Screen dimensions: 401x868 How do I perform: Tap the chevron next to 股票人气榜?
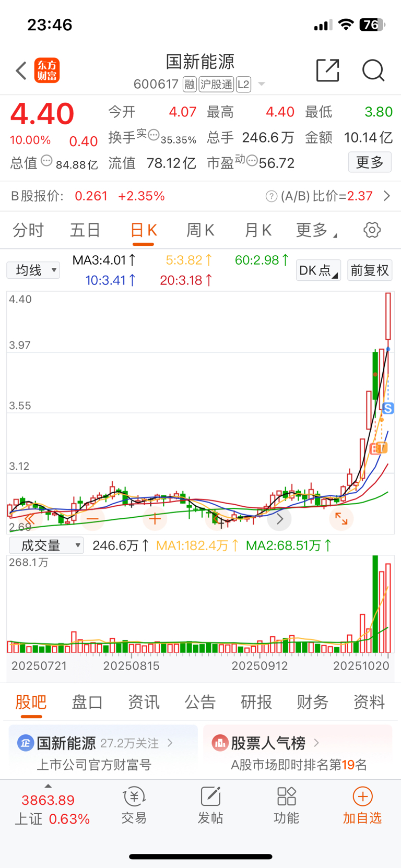click(316, 743)
